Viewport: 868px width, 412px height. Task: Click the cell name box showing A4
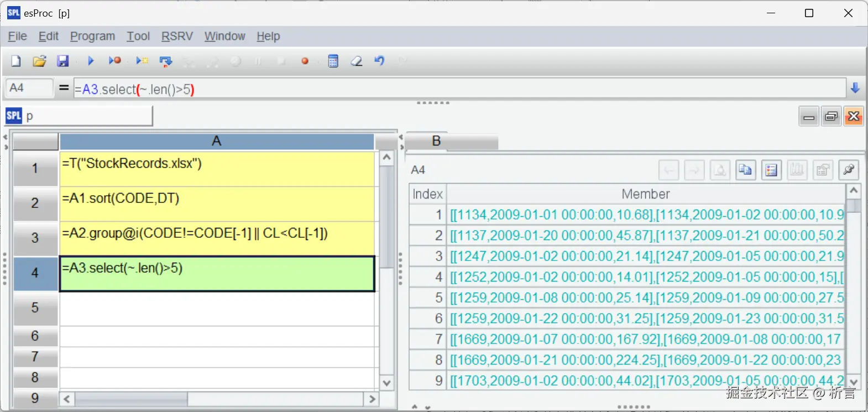pos(29,88)
